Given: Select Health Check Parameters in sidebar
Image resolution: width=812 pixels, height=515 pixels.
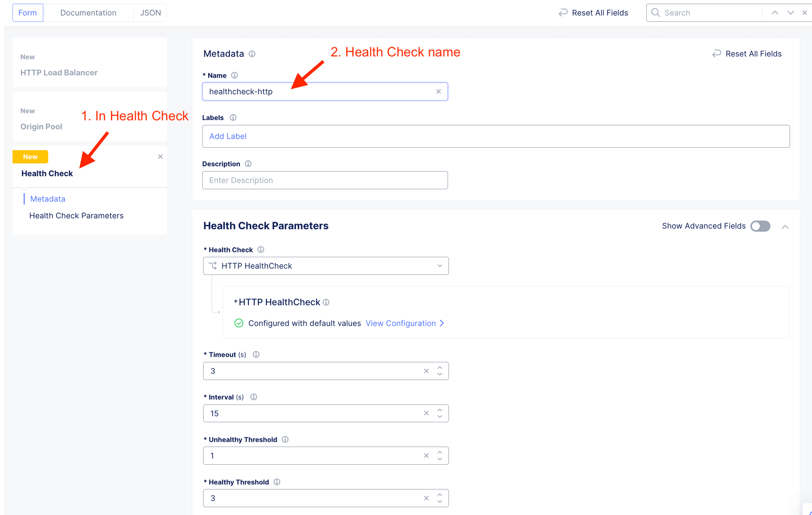Looking at the screenshot, I should click(x=76, y=216).
